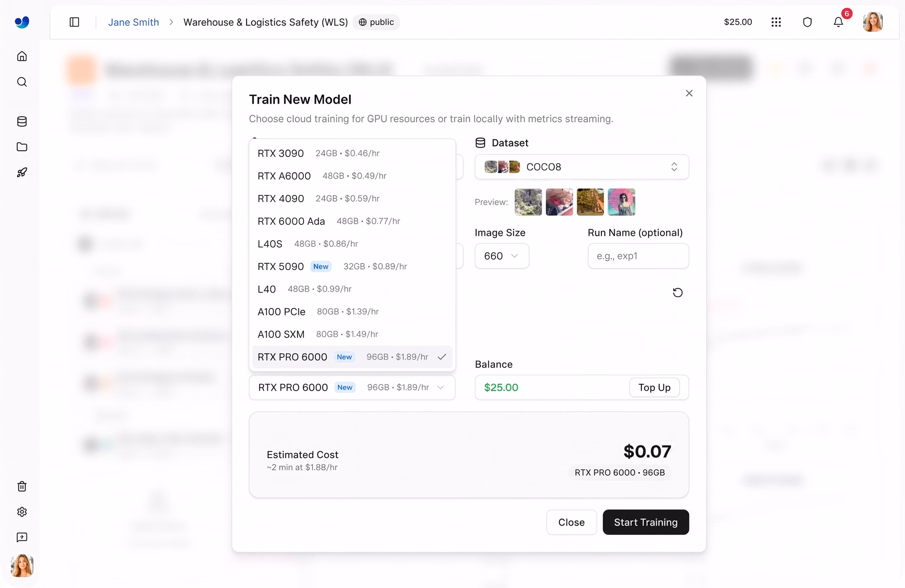
Task: Open the Home page icon
Action: point(22,57)
